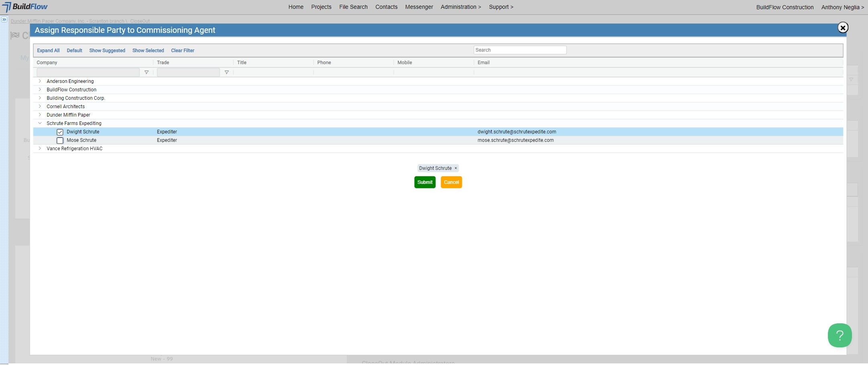868x365 pixels.
Task: Click the Trade column header
Action: coord(163,63)
